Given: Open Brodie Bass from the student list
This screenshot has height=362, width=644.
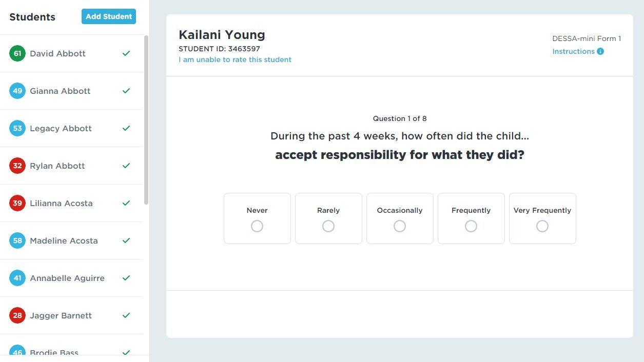Looking at the screenshot, I should (54, 351).
